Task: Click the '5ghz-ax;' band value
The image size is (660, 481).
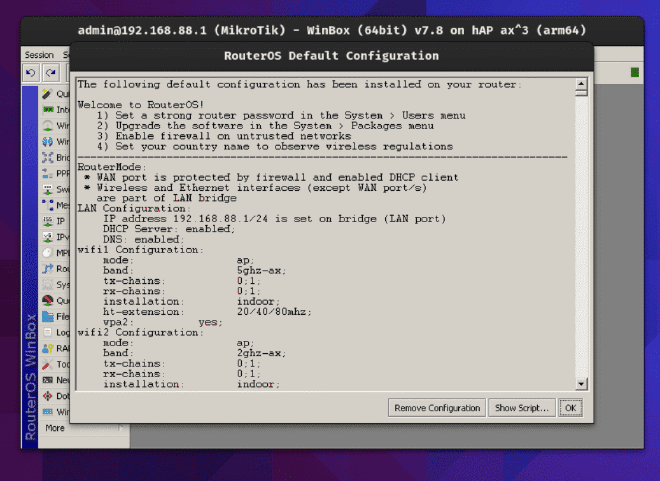Action: (261, 271)
